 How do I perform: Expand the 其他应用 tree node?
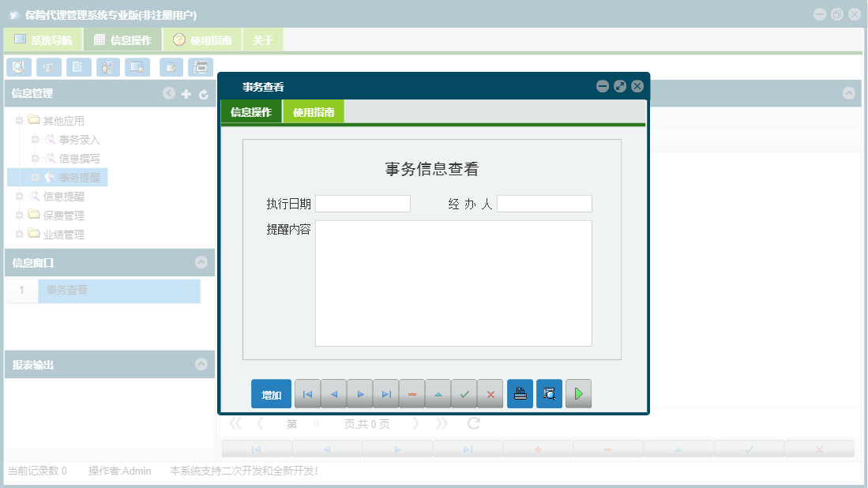click(20, 120)
